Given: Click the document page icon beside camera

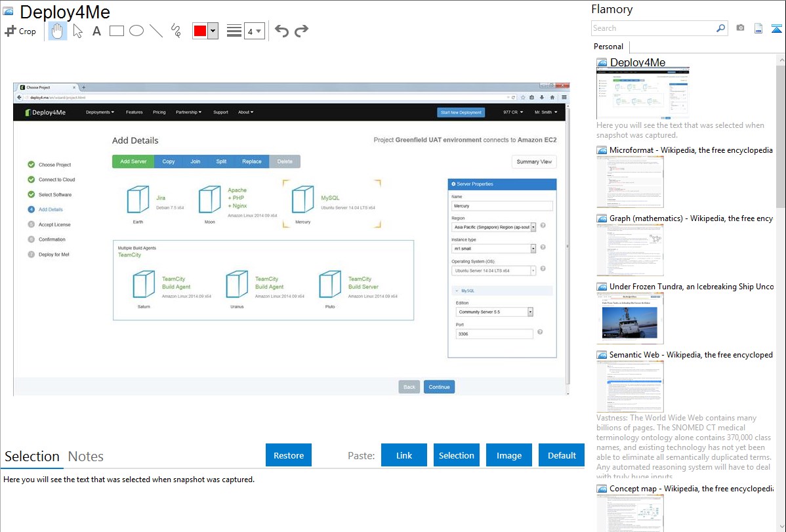Looking at the screenshot, I should 758,28.
